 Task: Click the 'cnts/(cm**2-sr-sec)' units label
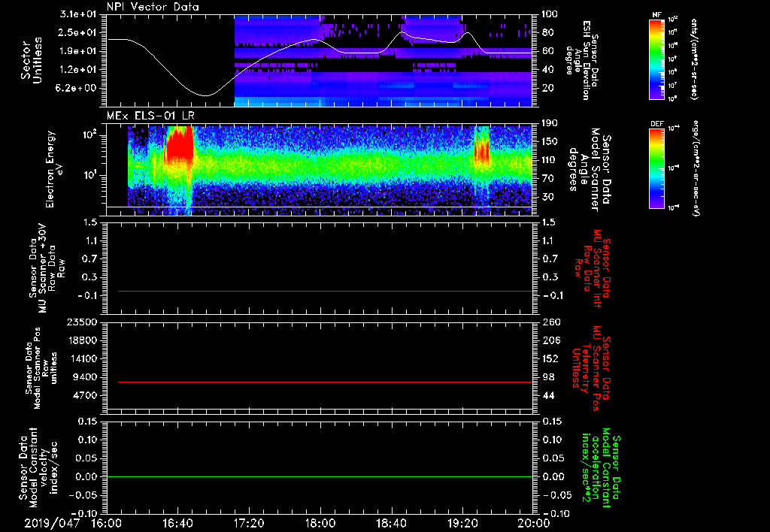point(694,59)
